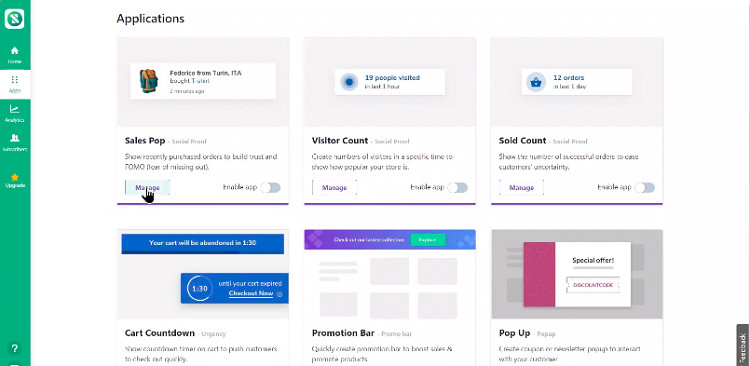Image resolution: width=750 pixels, height=366 pixels.
Task: Click the app logo in the sidebar
Action: click(x=14, y=19)
